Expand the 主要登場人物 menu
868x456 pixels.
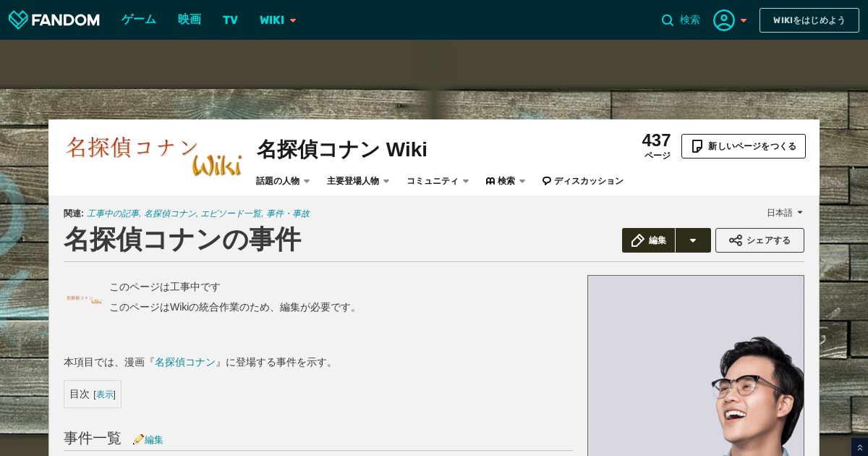pos(358,181)
